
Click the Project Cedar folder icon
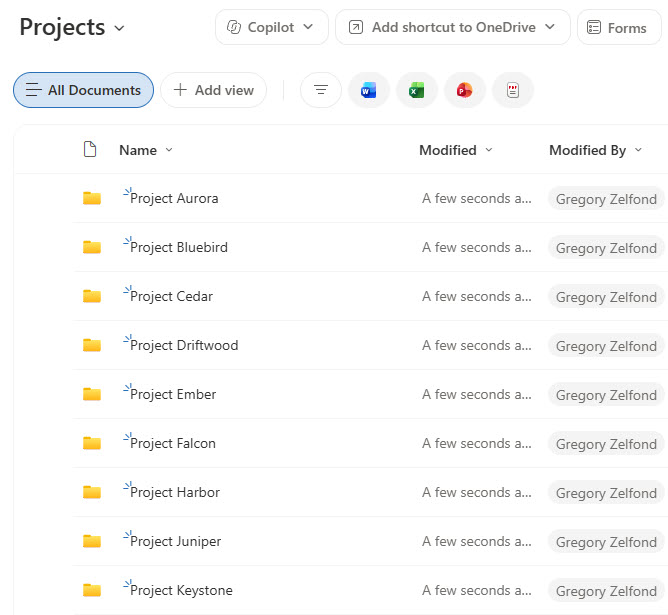[x=92, y=296]
